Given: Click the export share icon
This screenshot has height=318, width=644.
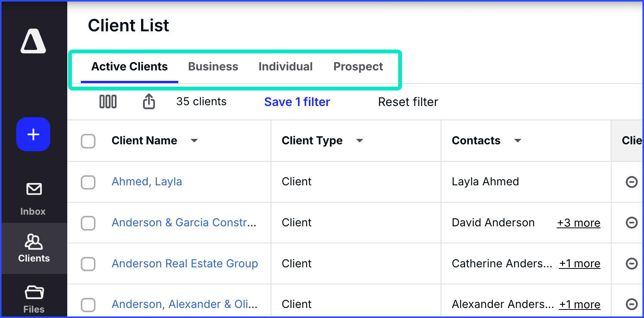Looking at the screenshot, I should [x=149, y=102].
